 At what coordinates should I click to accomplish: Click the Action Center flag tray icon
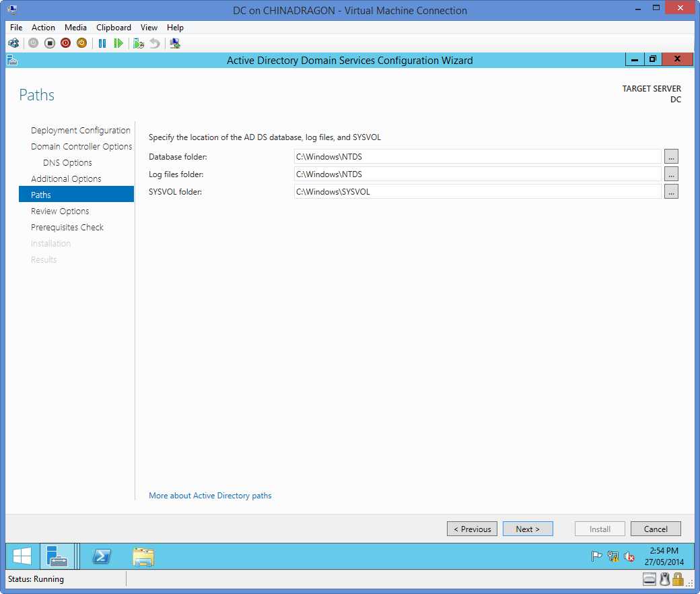pos(596,556)
